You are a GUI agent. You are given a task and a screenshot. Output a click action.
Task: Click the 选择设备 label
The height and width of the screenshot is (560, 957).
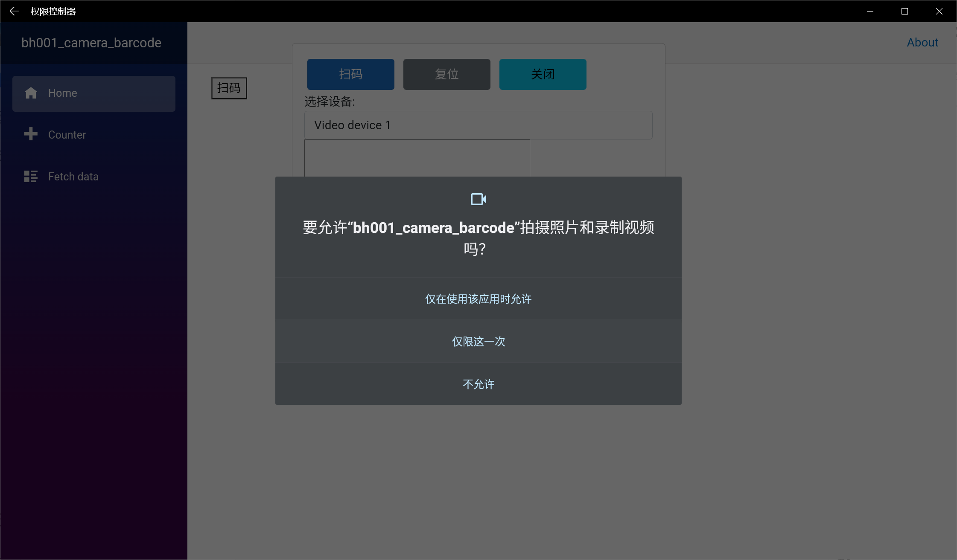[330, 102]
